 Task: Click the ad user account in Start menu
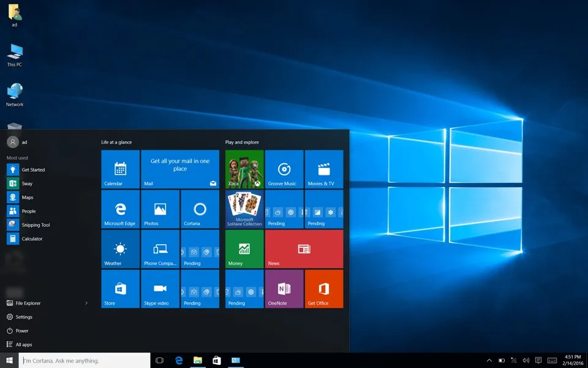[x=17, y=142]
